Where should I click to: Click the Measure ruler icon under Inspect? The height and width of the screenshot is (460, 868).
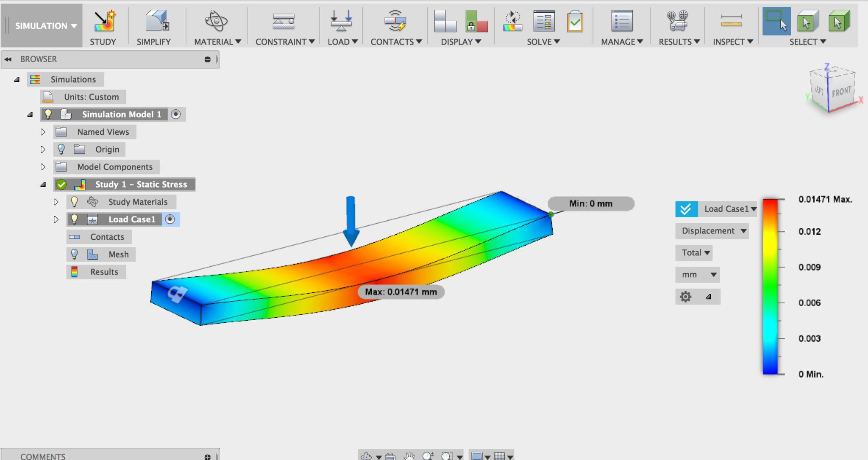731,21
